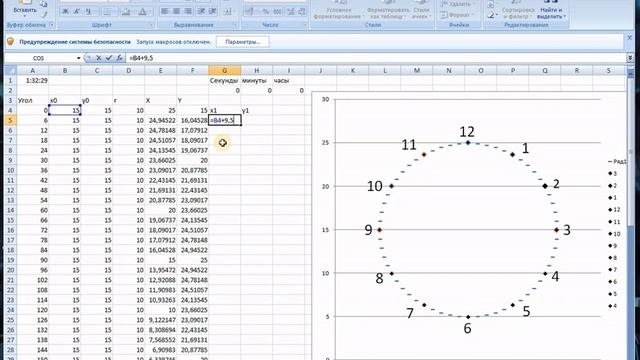Merge and center the selected cells
The width and height of the screenshot is (640, 360).
click(228, 11)
